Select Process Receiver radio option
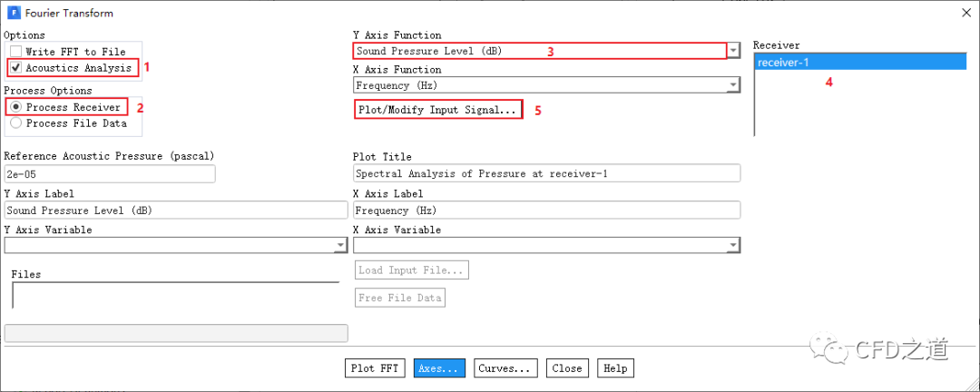 point(15,107)
